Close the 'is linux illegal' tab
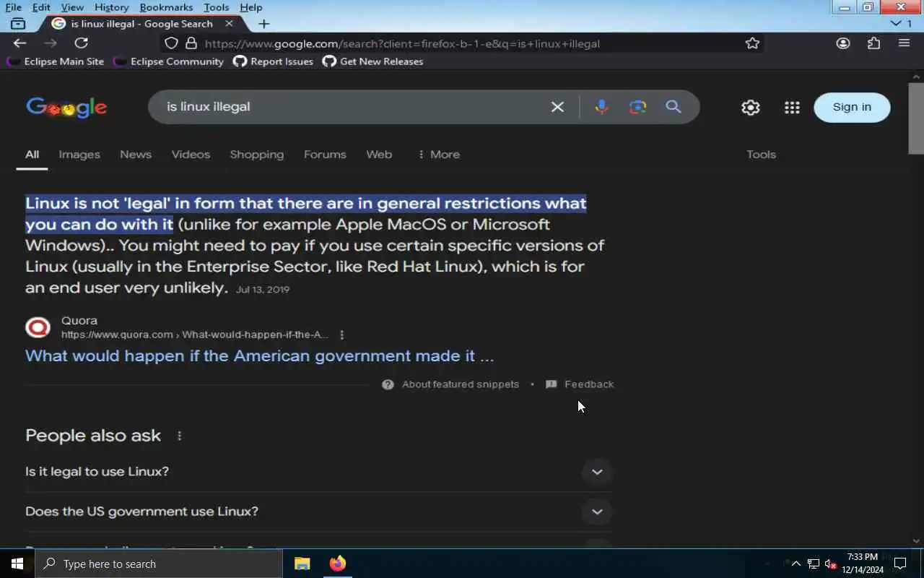 (x=229, y=24)
